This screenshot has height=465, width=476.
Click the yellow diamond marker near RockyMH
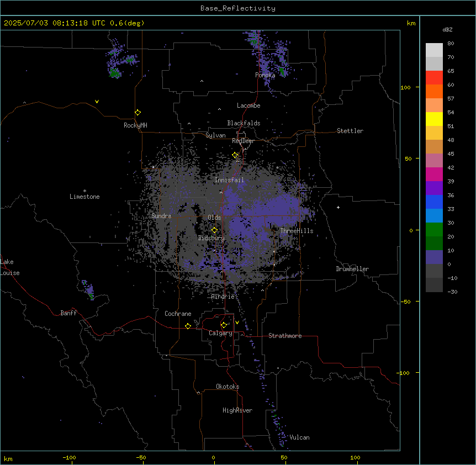(137, 113)
